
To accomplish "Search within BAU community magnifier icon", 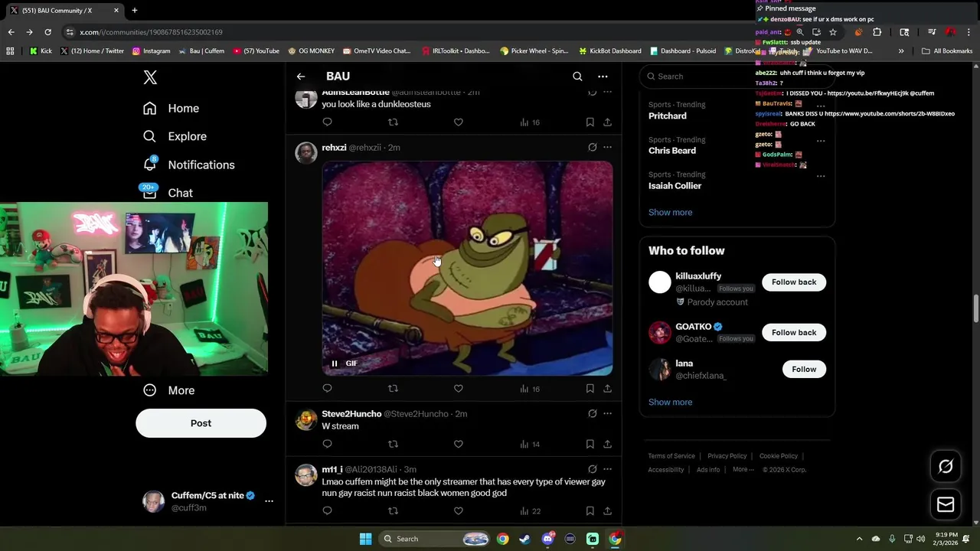I will [577, 77].
